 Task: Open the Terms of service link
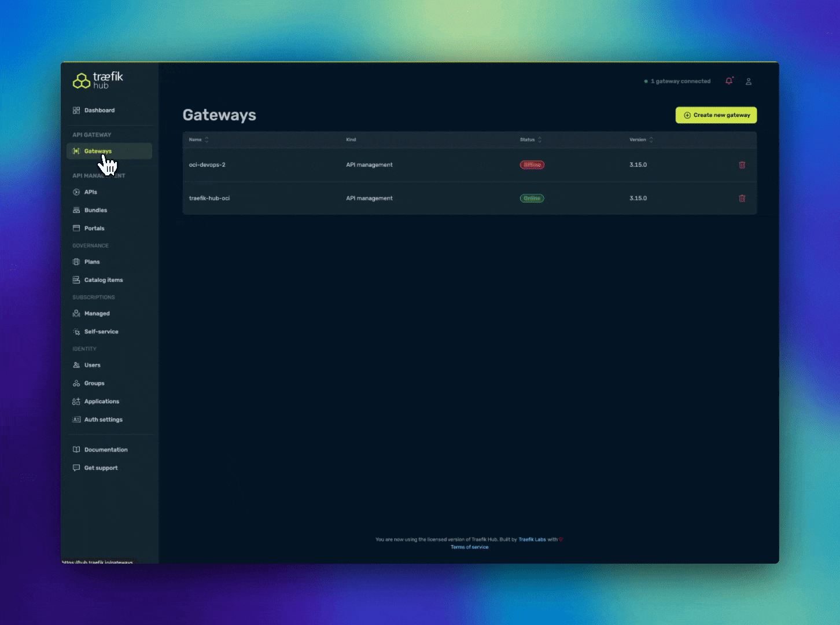469,547
